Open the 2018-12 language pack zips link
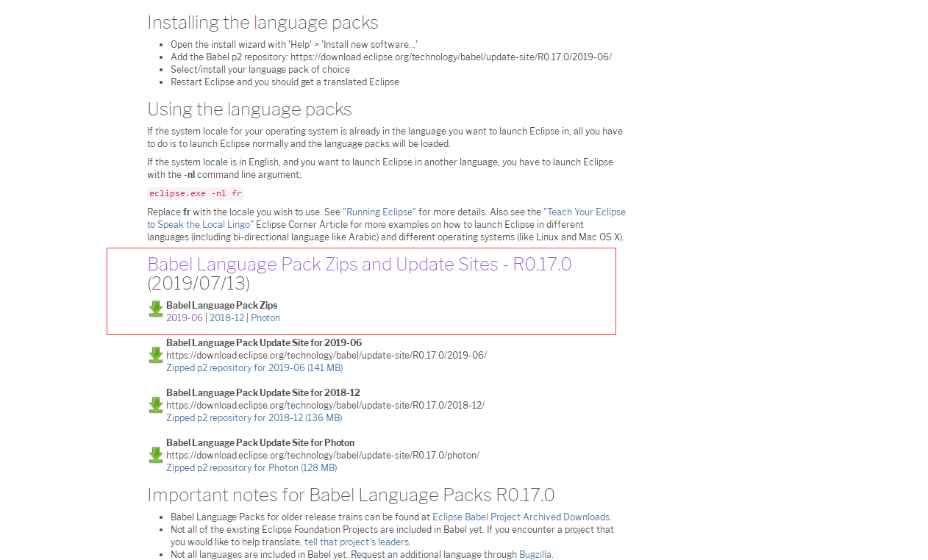 227,318
